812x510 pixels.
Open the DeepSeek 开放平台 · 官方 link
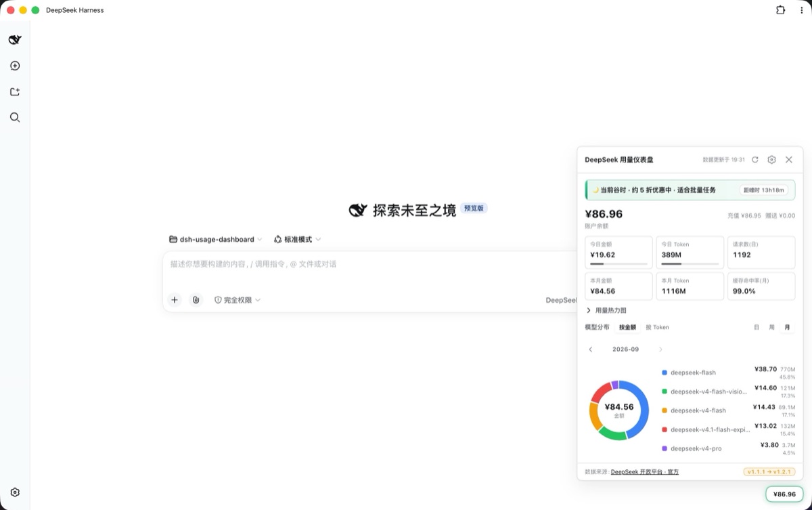pyautogui.click(x=644, y=471)
